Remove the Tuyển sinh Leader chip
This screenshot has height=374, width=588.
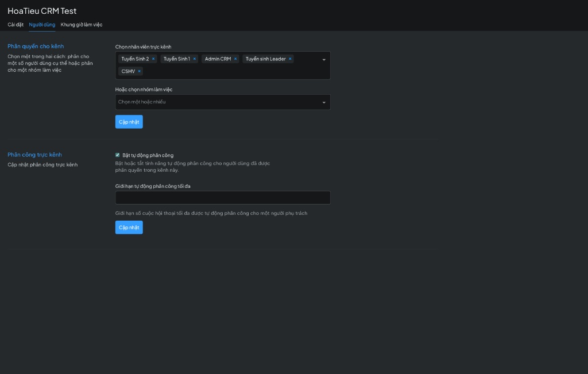tap(290, 59)
